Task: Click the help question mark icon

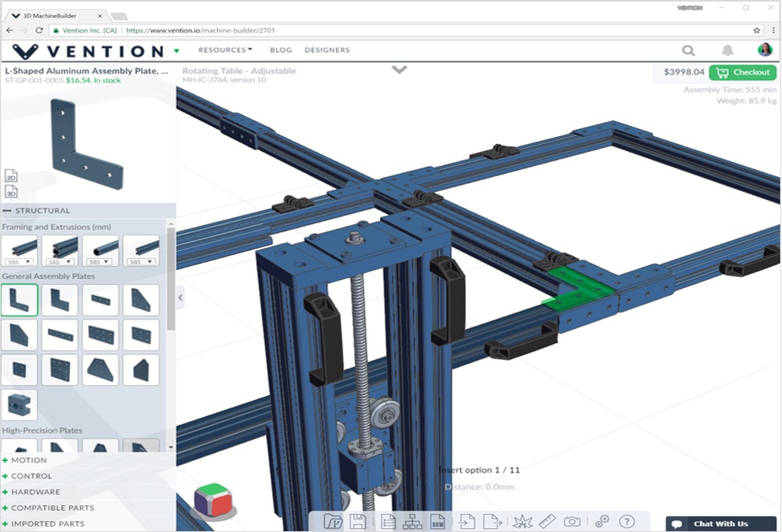Action: point(626,521)
